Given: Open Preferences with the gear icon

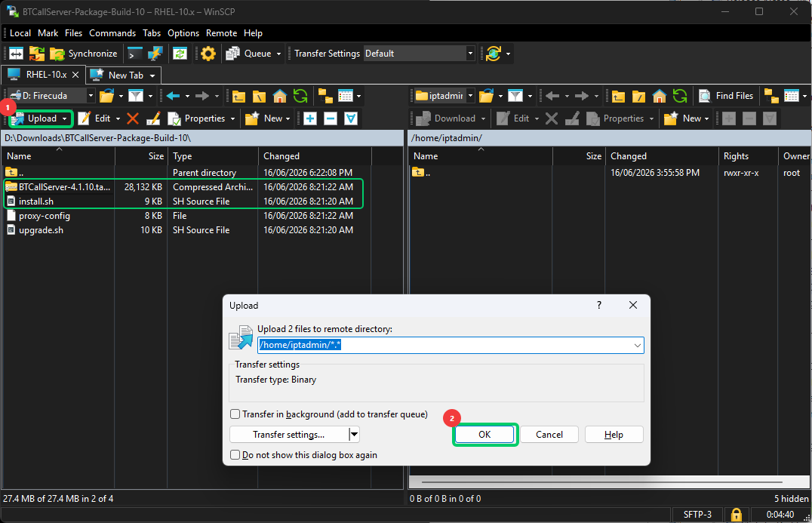Looking at the screenshot, I should click(x=208, y=54).
